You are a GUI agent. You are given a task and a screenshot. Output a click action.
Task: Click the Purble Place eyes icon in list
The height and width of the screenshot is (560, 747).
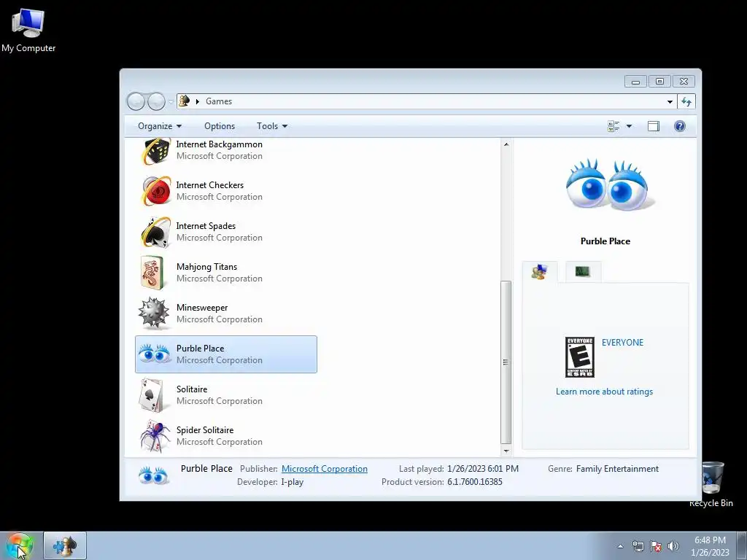(x=154, y=354)
